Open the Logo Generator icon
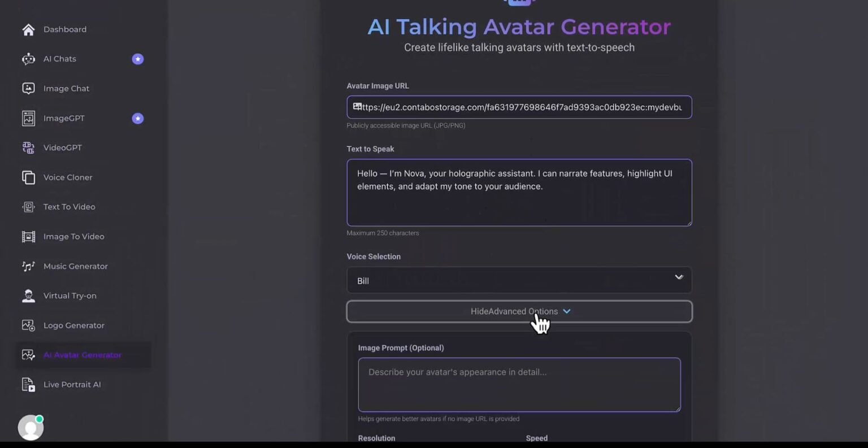Screen dimensions: 868x448 coord(28,325)
